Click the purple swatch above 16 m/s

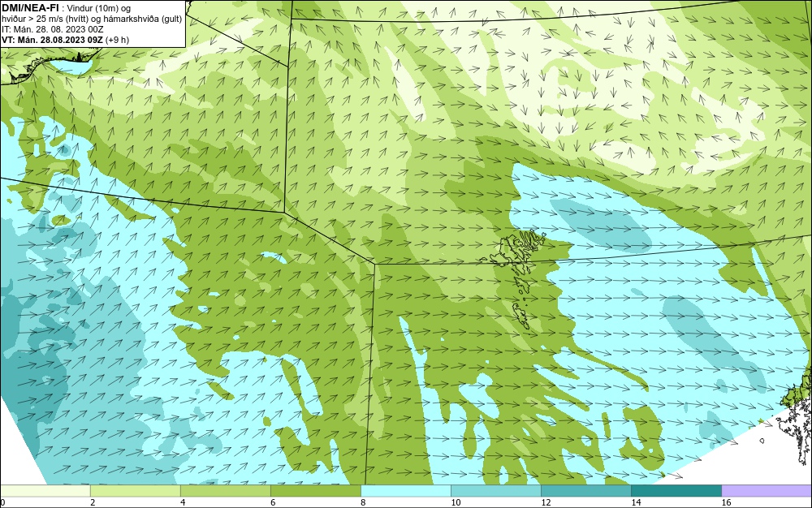[767, 490]
